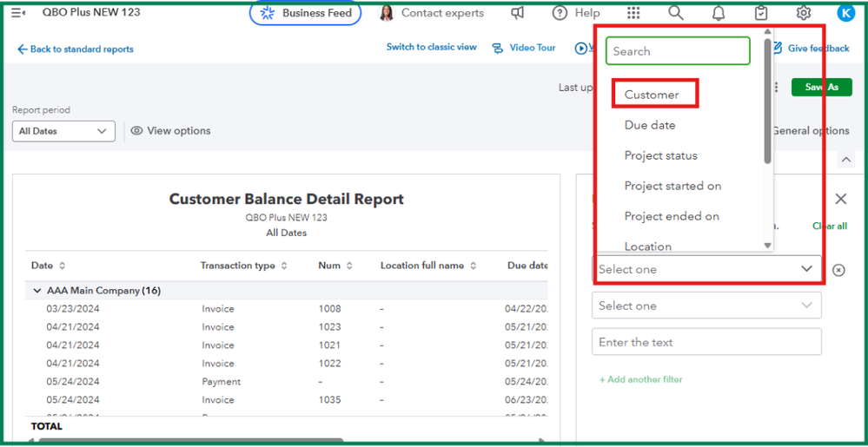Screen dimensions: 868x447
Task: Open the three-dot more options menu
Action: pyautogui.click(x=778, y=88)
